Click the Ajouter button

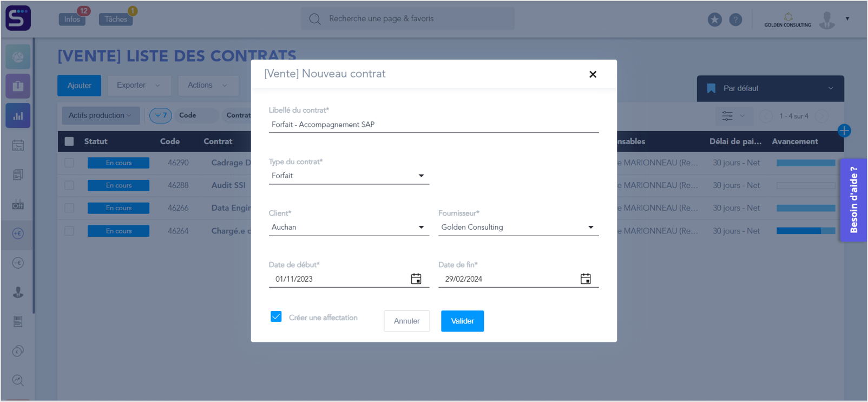[79, 86]
